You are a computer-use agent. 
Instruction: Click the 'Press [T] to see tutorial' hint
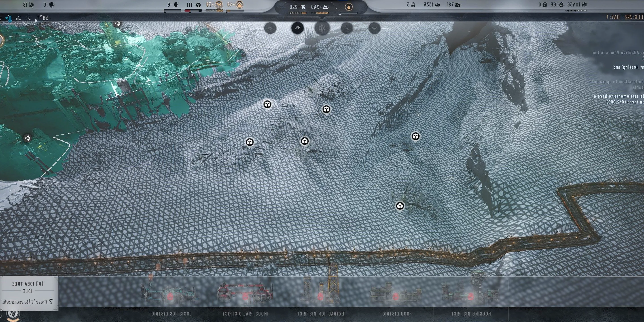[24, 302]
